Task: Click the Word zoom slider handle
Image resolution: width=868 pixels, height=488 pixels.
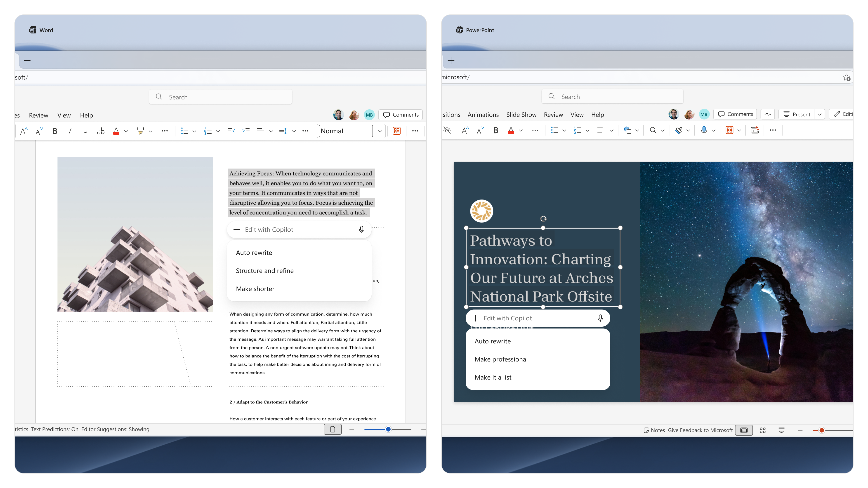Action: (x=388, y=429)
